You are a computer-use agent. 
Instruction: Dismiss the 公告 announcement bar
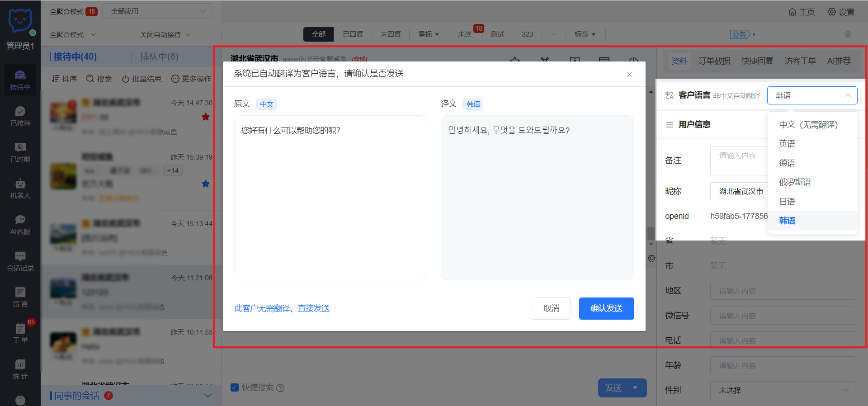tap(848, 34)
